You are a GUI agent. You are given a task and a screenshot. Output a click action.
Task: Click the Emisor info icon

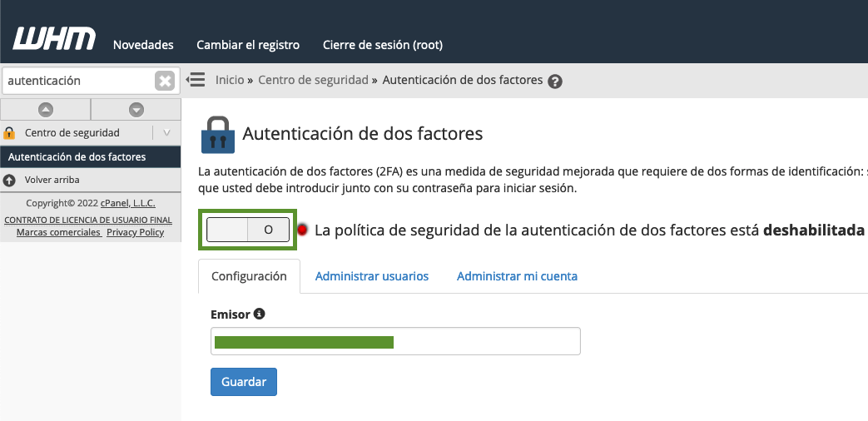(259, 314)
